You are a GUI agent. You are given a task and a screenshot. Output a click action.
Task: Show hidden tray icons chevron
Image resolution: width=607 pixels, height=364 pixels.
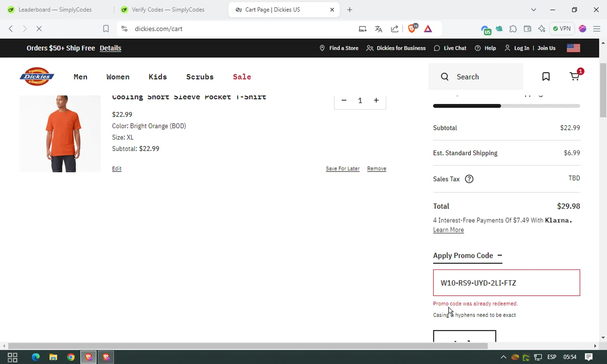click(x=503, y=357)
